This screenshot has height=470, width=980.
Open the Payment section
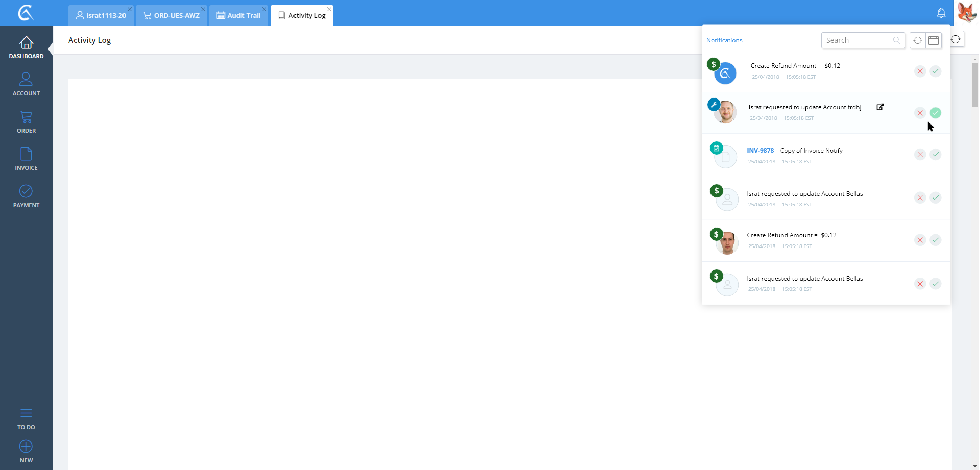tap(26, 196)
